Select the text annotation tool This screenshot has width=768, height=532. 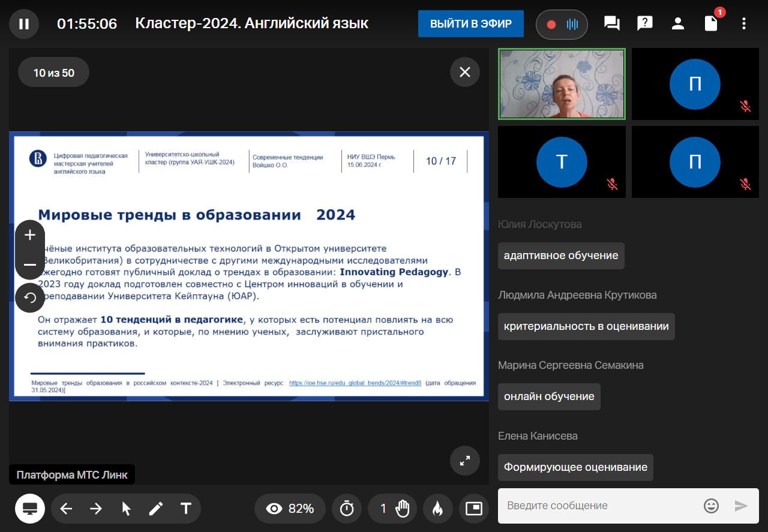tap(186, 509)
